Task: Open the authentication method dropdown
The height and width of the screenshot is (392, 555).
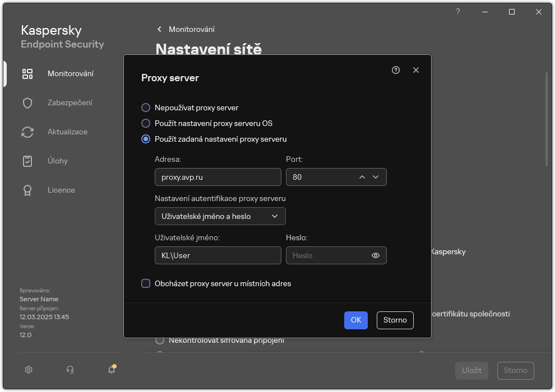Action: (220, 216)
